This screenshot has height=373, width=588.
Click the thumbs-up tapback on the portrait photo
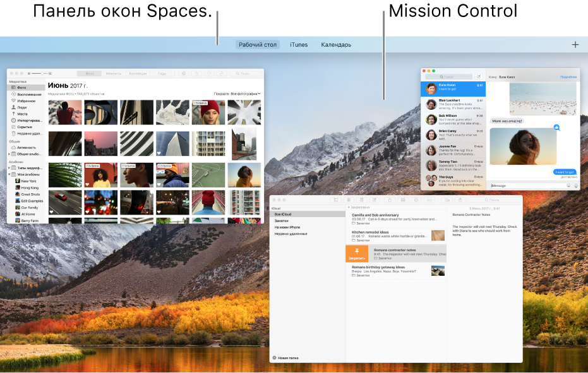[x=557, y=127]
